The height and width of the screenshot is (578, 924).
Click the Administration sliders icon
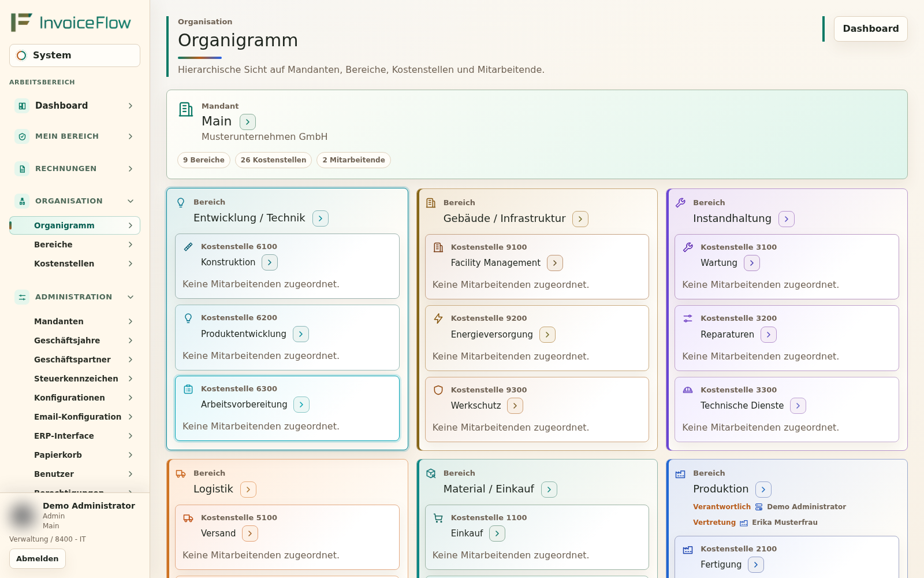[22, 297]
